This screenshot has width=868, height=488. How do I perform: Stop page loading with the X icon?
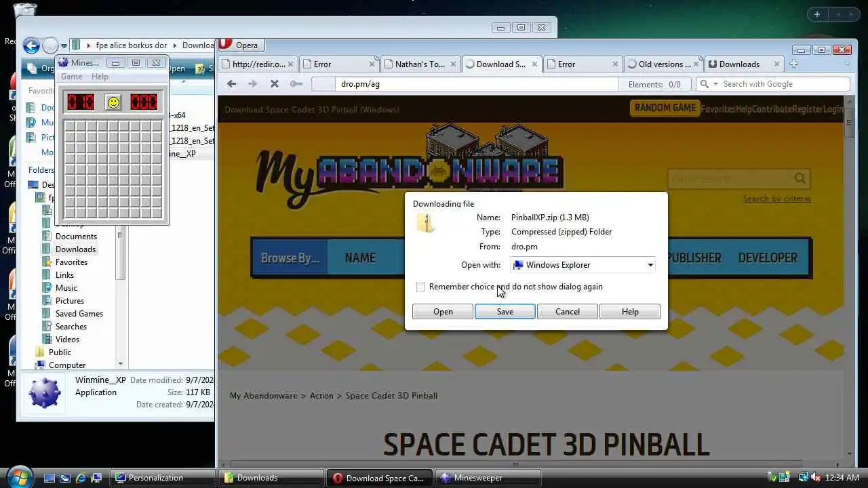tap(275, 83)
